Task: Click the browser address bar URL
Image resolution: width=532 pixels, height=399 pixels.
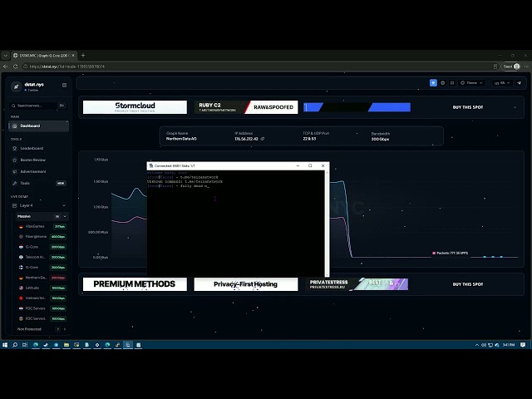Action: point(67,66)
